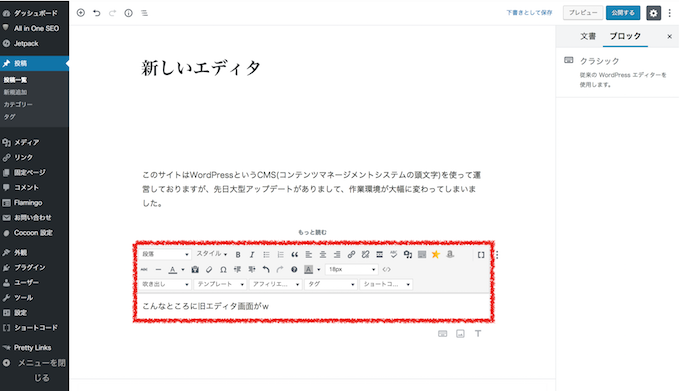Viewport: 680px width, 391px height.
Task: Close the settings sidebar panel
Action: coord(669,36)
